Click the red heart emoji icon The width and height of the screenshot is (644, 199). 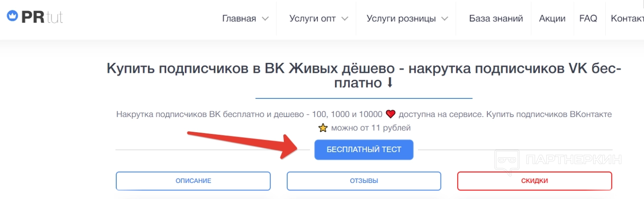tap(391, 114)
